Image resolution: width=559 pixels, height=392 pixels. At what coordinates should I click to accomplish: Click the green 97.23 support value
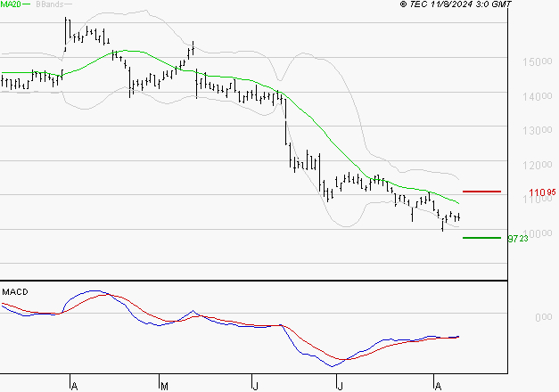pyautogui.click(x=518, y=239)
